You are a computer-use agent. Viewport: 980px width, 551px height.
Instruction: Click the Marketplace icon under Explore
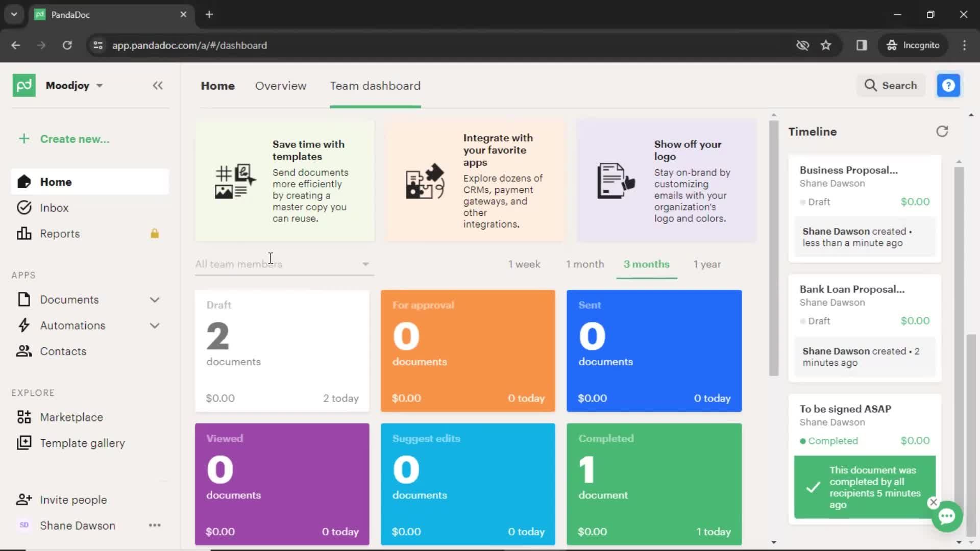[24, 417]
